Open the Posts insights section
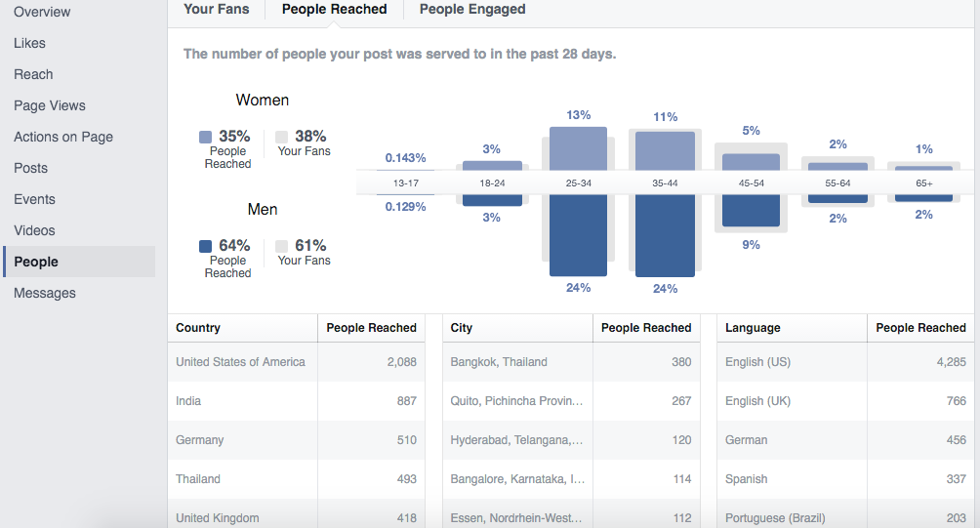Viewport: 980px width, 528px height. [30, 168]
